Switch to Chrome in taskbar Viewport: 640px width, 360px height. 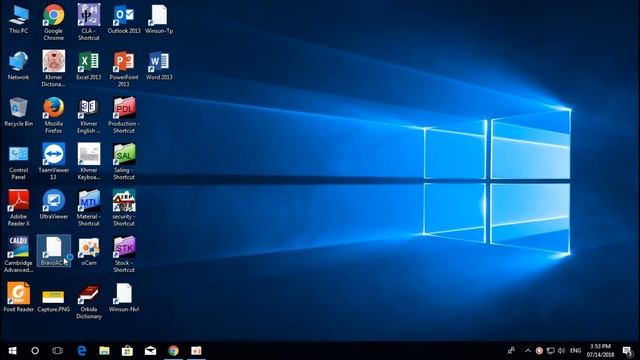[173, 351]
